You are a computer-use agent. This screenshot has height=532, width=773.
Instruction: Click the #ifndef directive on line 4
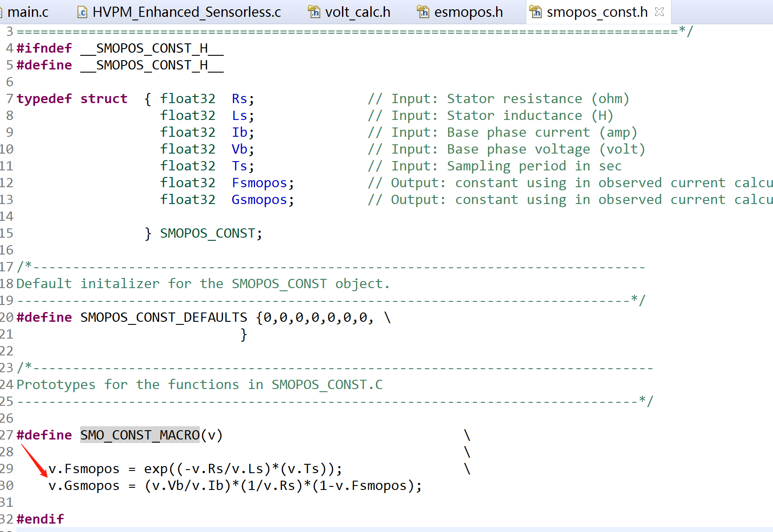tap(44, 48)
